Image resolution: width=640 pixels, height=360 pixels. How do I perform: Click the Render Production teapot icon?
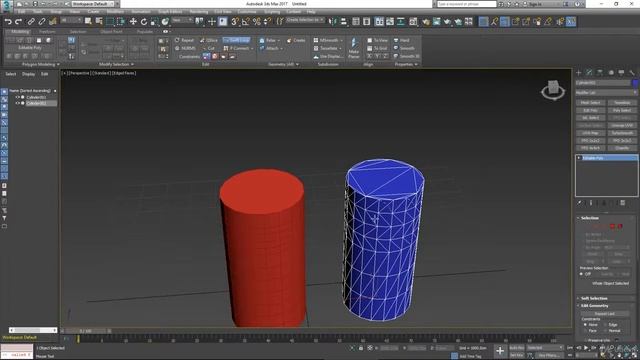(447, 22)
